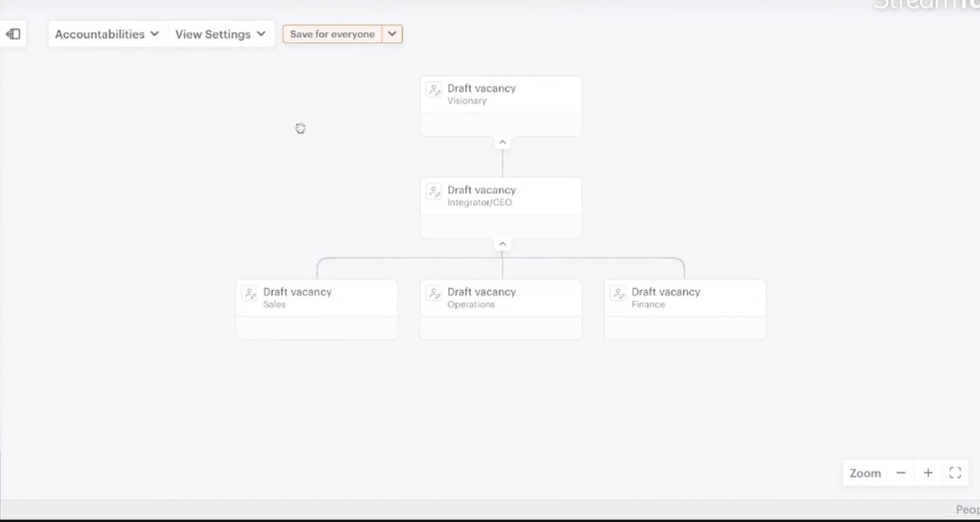Click the Integrator/CEO vacancy person icon
Viewport: 980px width, 522px height.
434,192
